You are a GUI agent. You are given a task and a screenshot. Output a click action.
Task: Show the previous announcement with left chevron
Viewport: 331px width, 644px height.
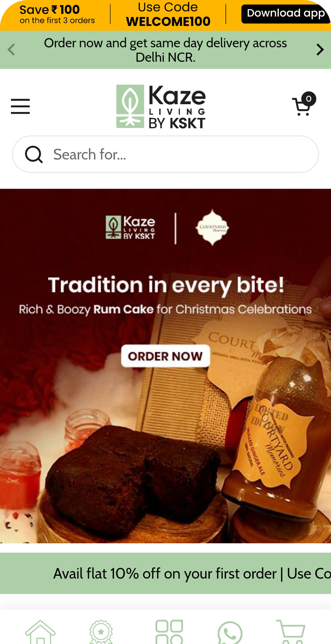tap(11, 50)
